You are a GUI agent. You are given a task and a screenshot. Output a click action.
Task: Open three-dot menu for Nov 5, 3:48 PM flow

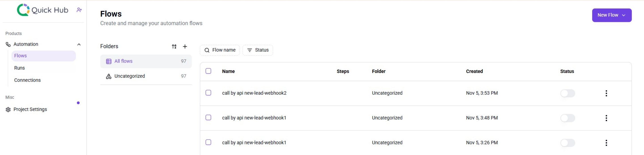coord(606,118)
